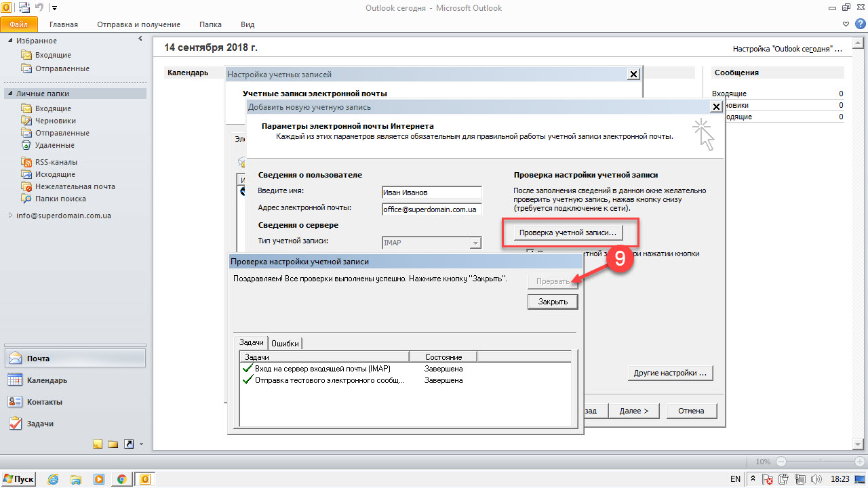Collapse the Избранное group
This screenshot has width=868, height=488.
pyautogui.click(x=10, y=41)
